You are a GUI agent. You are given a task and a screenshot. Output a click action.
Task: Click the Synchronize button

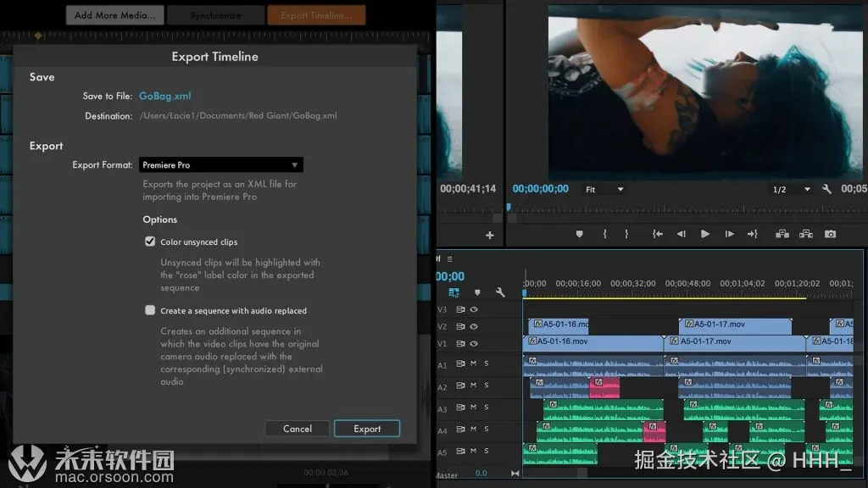215,15
